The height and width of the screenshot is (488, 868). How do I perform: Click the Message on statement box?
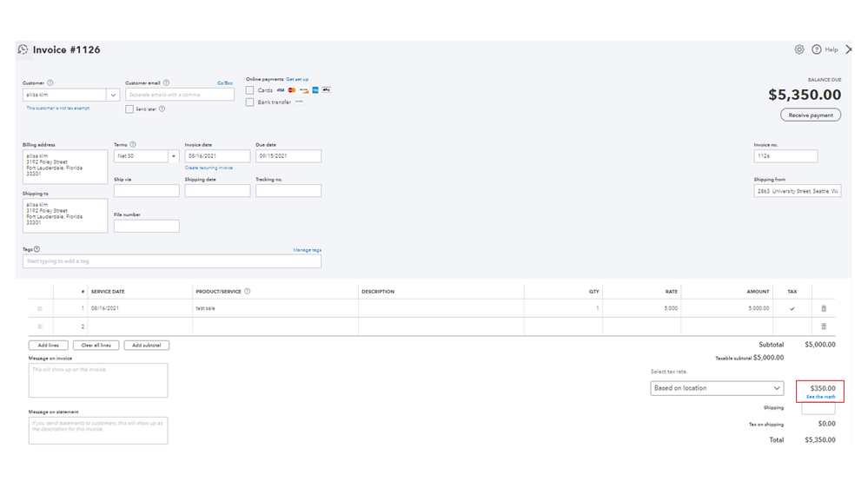[x=98, y=431]
